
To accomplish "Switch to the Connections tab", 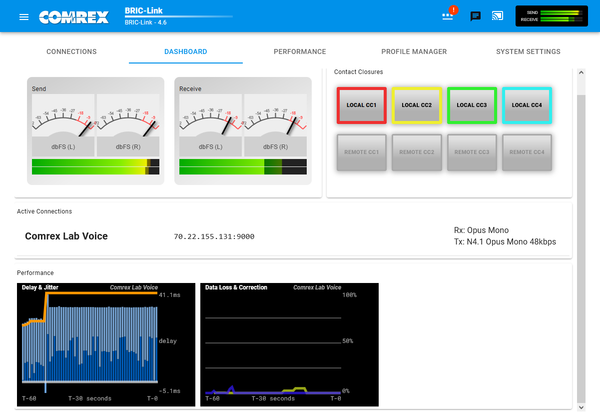I will (72, 52).
